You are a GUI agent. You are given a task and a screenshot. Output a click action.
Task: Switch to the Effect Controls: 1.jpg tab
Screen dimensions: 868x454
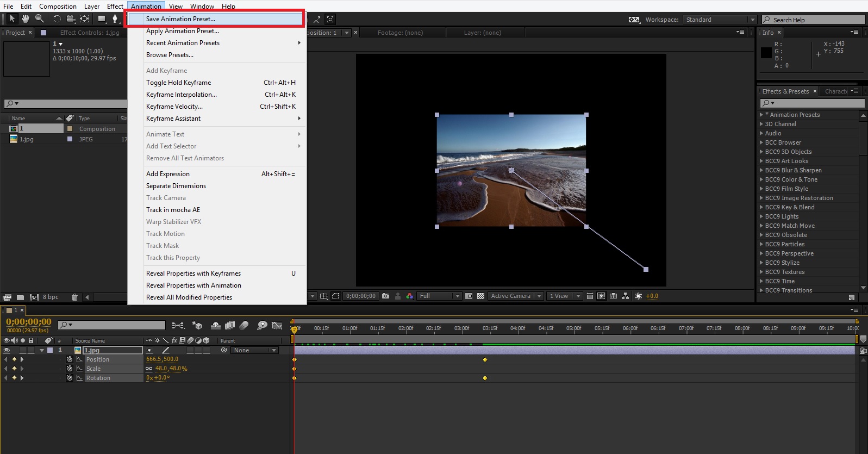point(89,33)
